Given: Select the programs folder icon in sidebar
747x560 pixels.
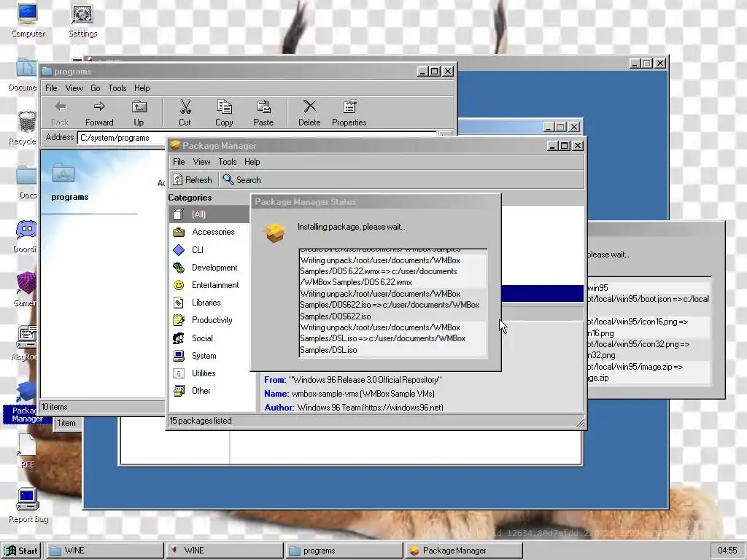Looking at the screenshot, I should [63, 174].
